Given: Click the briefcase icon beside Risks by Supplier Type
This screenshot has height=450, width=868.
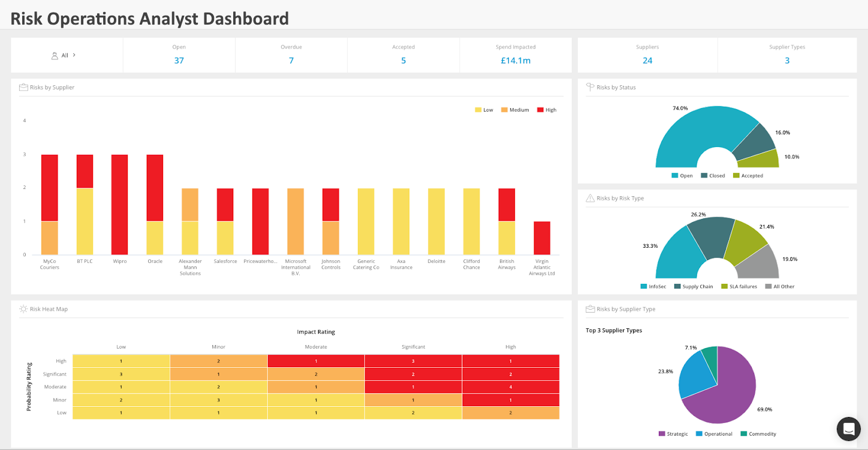Looking at the screenshot, I should click(x=590, y=309).
